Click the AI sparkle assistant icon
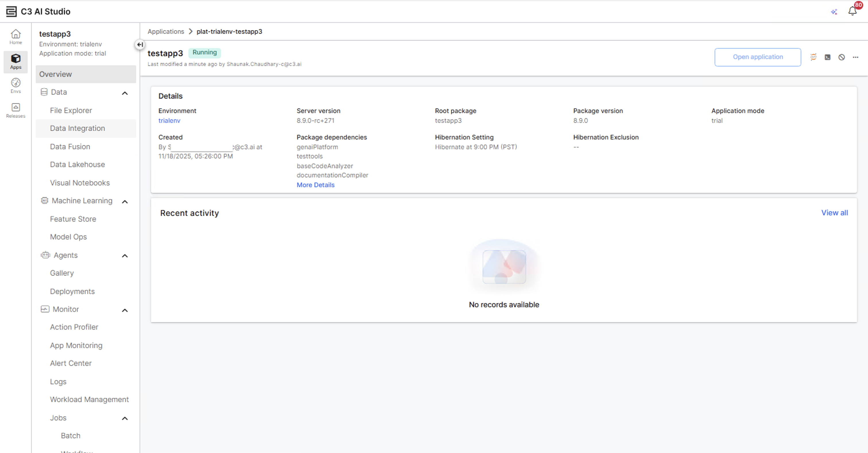This screenshot has height=453, width=868. point(834,12)
